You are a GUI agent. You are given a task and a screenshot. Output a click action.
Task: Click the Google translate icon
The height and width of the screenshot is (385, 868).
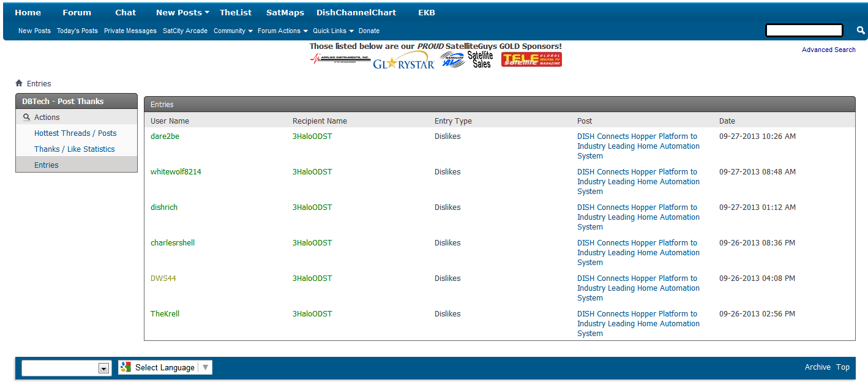(x=125, y=367)
